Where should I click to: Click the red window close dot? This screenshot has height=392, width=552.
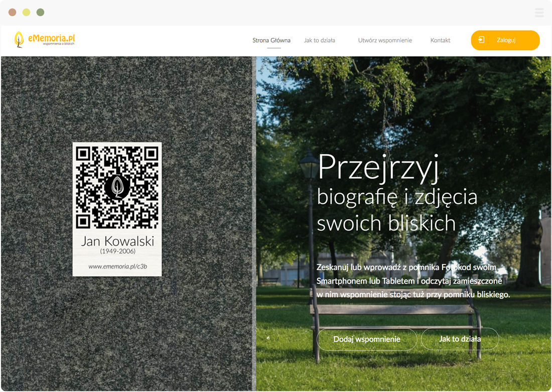pyautogui.click(x=13, y=13)
